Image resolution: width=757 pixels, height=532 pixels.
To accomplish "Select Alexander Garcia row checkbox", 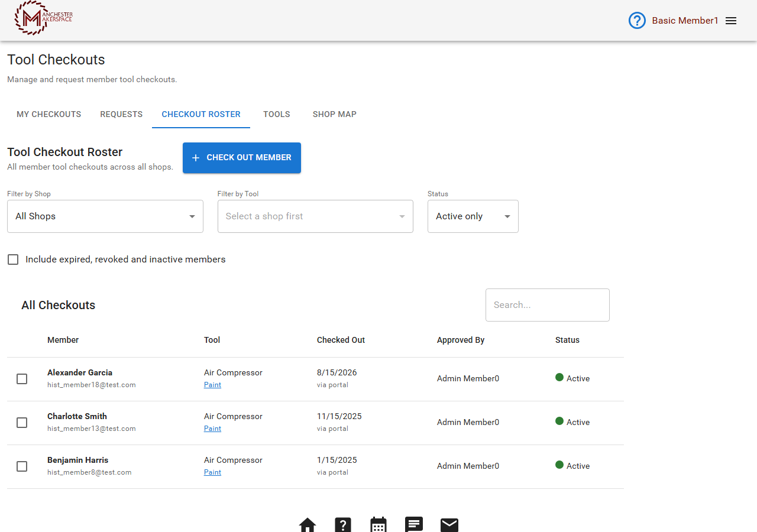I will pos(22,379).
